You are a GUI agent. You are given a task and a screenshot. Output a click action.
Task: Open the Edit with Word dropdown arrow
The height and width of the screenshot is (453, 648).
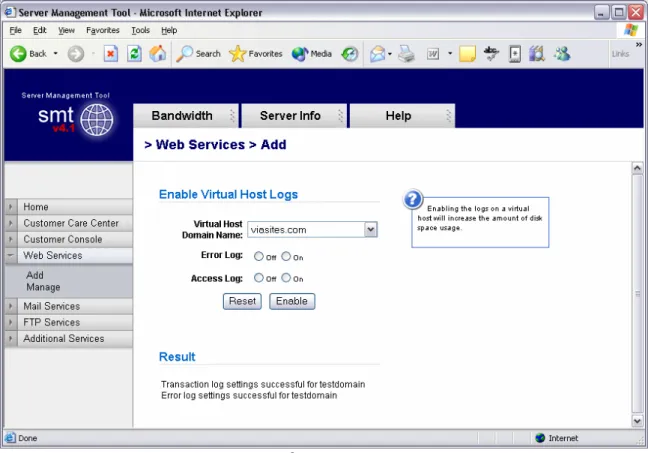pyautogui.click(x=450, y=54)
